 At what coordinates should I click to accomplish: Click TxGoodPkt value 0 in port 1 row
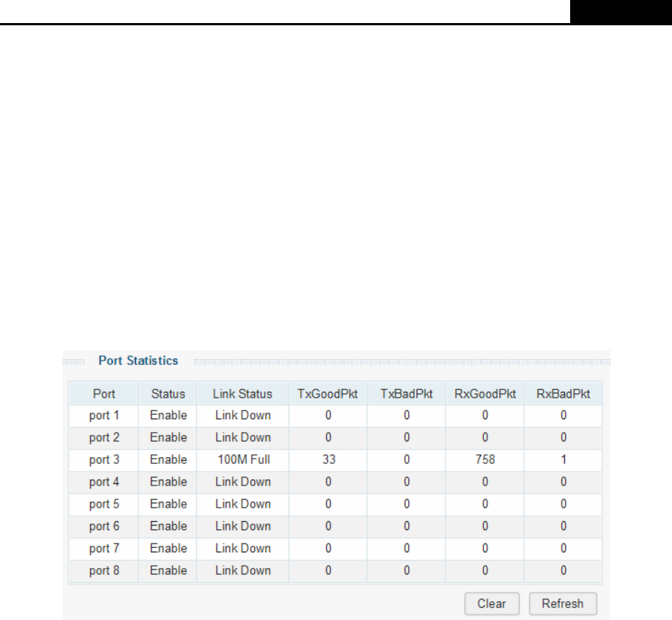(329, 416)
